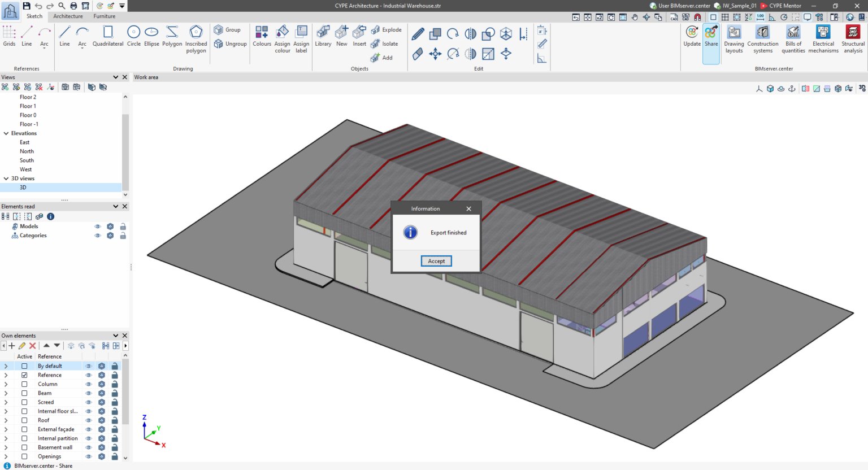This screenshot has width=868, height=470.
Task: Select the Circle drawing tool
Action: (x=134, y=36)
